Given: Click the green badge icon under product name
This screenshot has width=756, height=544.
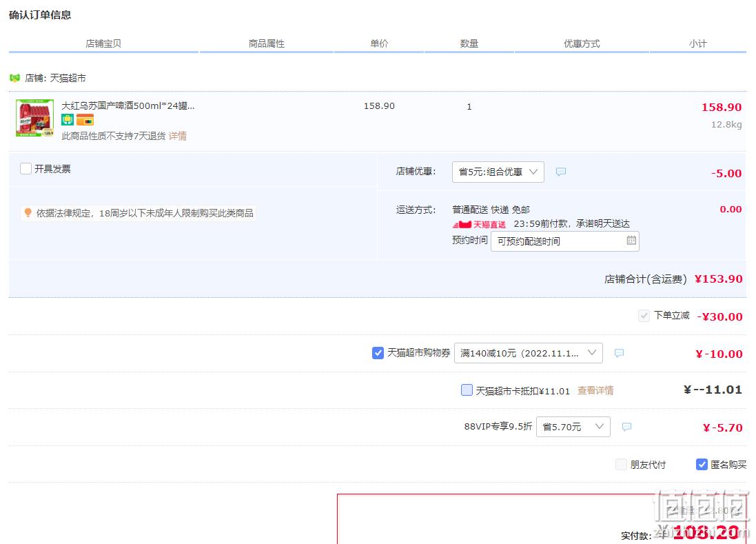Looking at the screenshot, I should pos(68,119).
